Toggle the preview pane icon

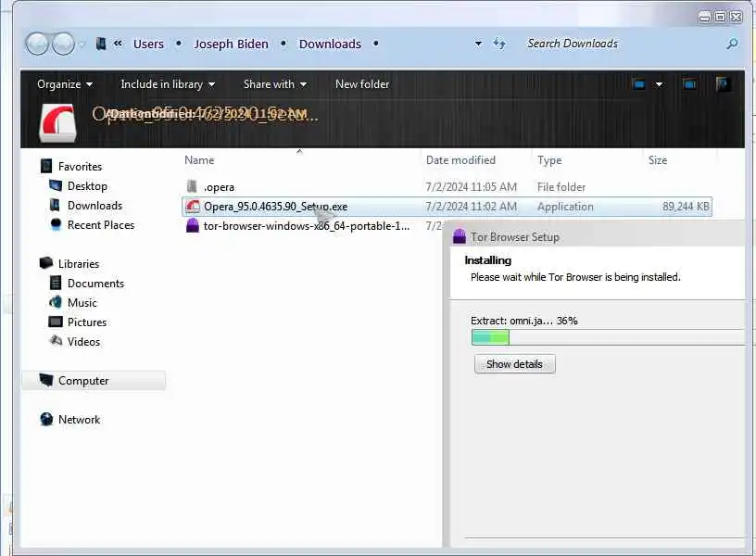689,85
